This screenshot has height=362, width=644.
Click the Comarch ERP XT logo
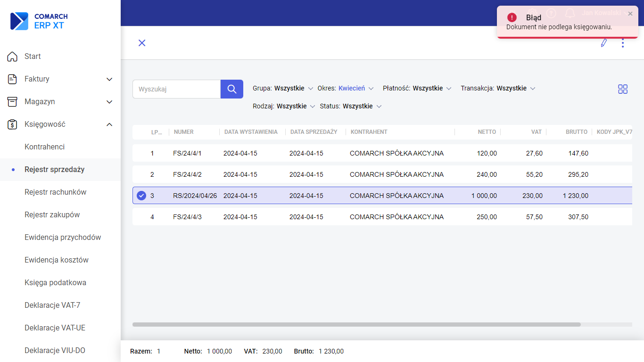pyautogui.click(x=39, y=21)
